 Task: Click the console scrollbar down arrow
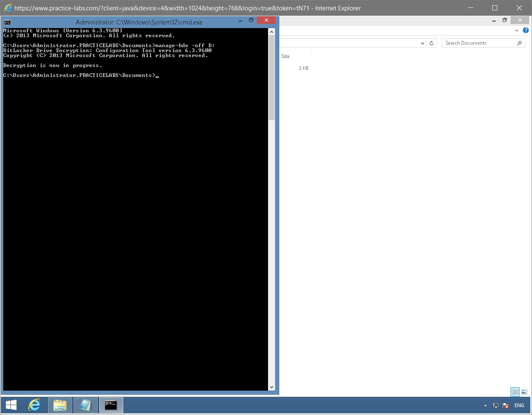272,387
